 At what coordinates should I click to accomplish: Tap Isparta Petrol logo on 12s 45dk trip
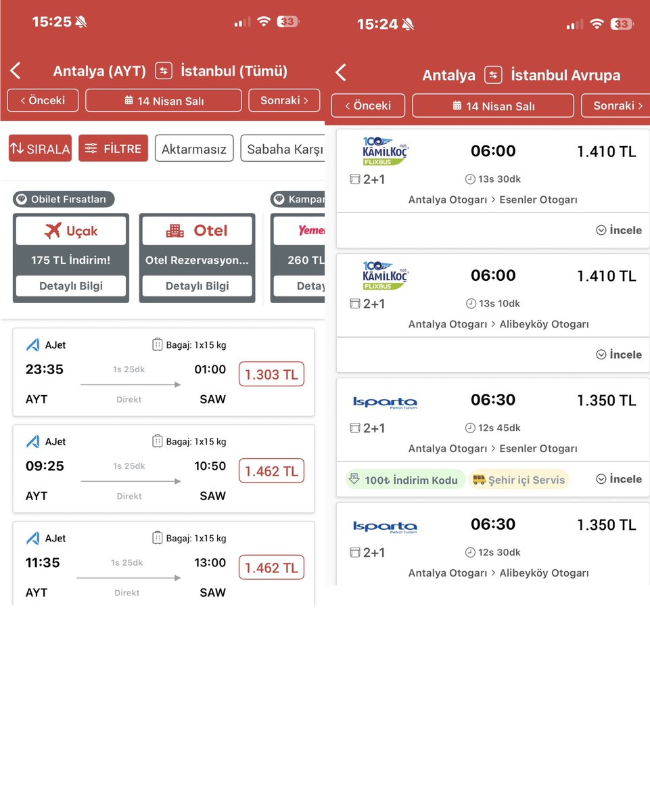[385, 403]
